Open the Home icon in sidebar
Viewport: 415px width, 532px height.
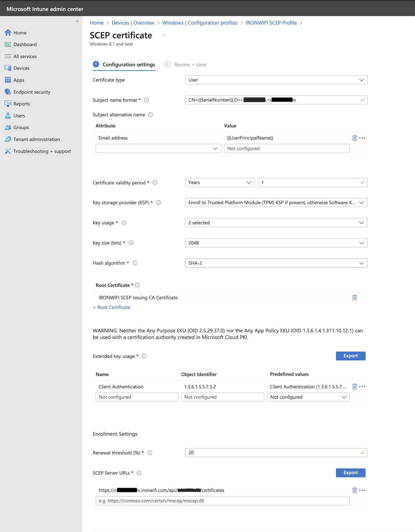pyautogui.click(x=8, y=32)
